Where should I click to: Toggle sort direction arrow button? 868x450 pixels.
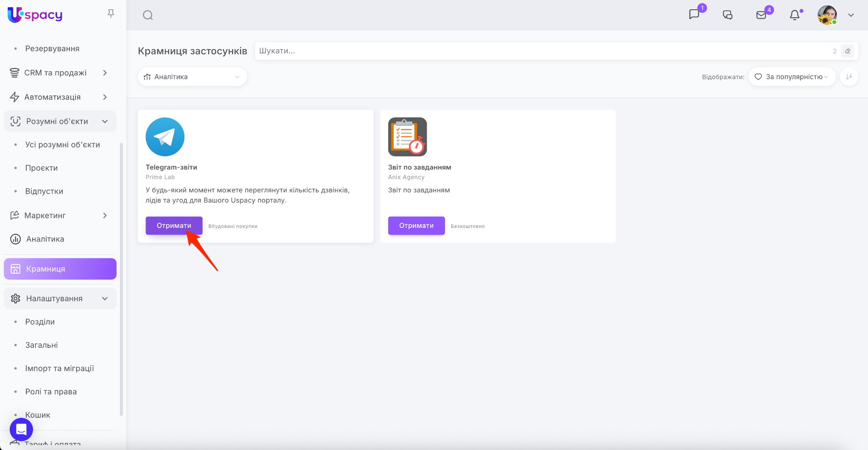coord(849,77)
